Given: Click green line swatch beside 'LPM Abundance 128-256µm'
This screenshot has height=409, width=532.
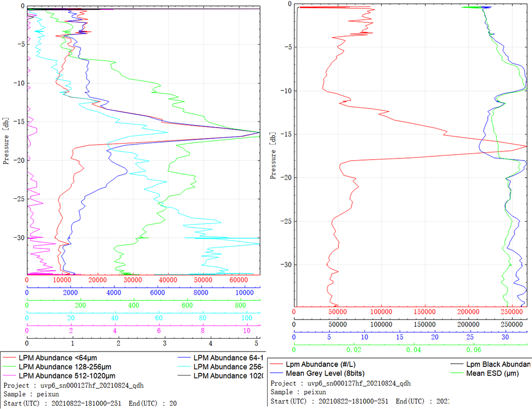Looking at the screenshot, I should (x=9, y=367).
